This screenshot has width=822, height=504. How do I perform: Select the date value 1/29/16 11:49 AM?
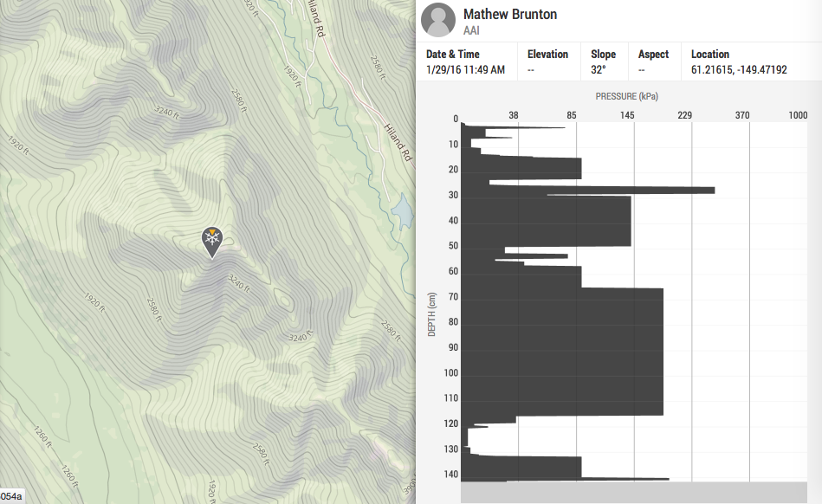click(x=465, y=69)
